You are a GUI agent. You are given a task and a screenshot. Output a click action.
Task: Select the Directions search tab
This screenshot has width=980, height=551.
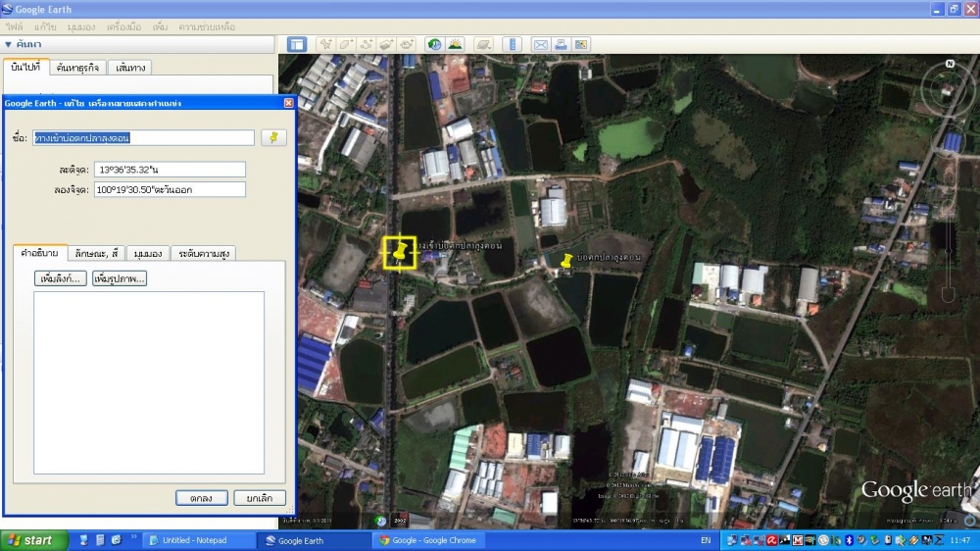coord(130,68)
